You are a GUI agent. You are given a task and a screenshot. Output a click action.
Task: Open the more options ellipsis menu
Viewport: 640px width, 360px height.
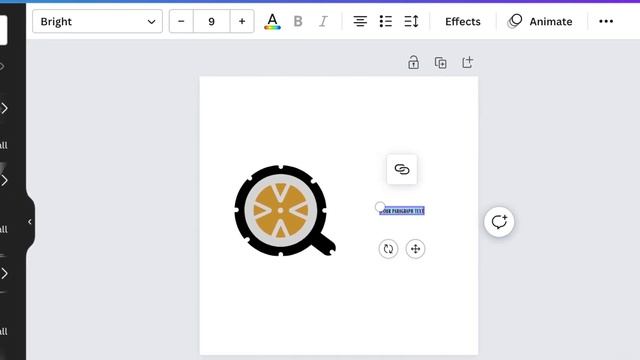point(606,21)
